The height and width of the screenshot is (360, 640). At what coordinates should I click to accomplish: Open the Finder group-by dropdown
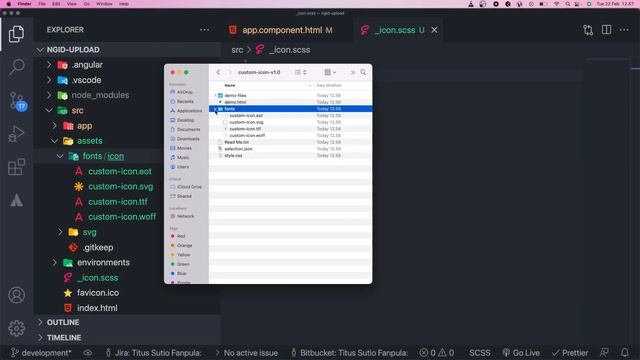(x=330, y=72)
